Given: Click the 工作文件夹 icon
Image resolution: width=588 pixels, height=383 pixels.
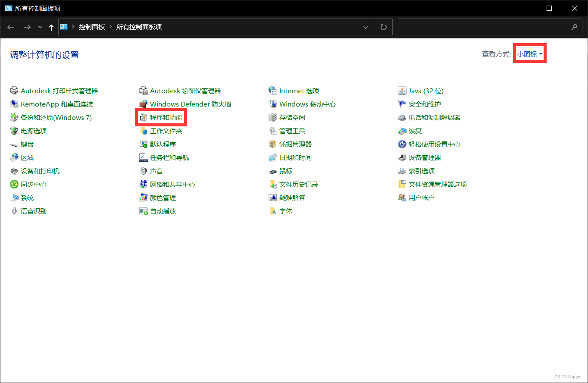Looking at the screenshot, I should tap(144, 131).
